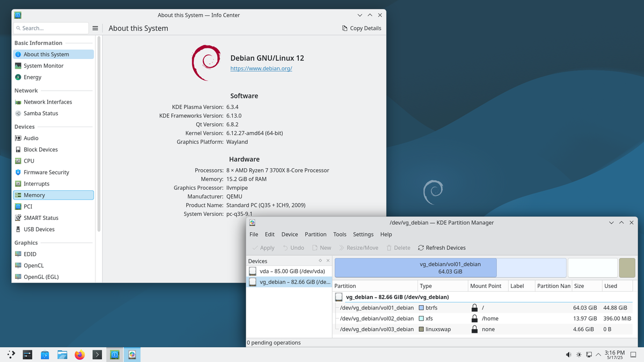The width and height of the screenshot is (644, 362).
Task: Toggle night color via the tray icon
Action: point(578,354)
